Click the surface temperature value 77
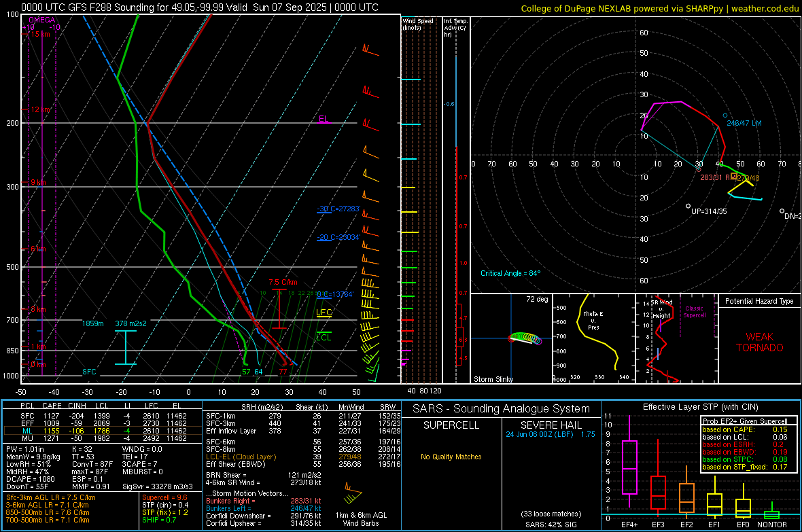The width and height of the screenshot is (802, 532). coord(283,372)
